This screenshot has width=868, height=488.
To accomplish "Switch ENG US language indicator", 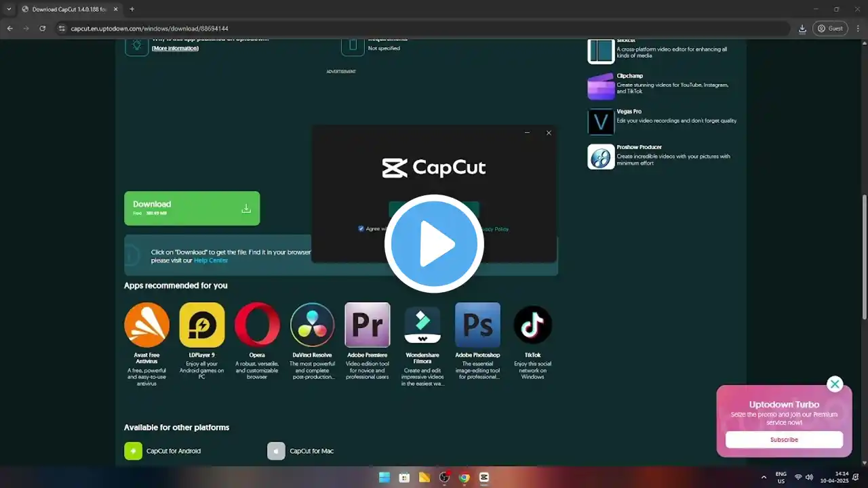I will pos(781,477).
